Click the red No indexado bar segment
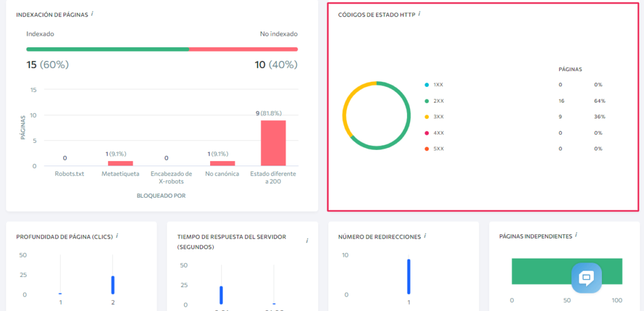Screen dimensions: 644x311 [243, 48]
